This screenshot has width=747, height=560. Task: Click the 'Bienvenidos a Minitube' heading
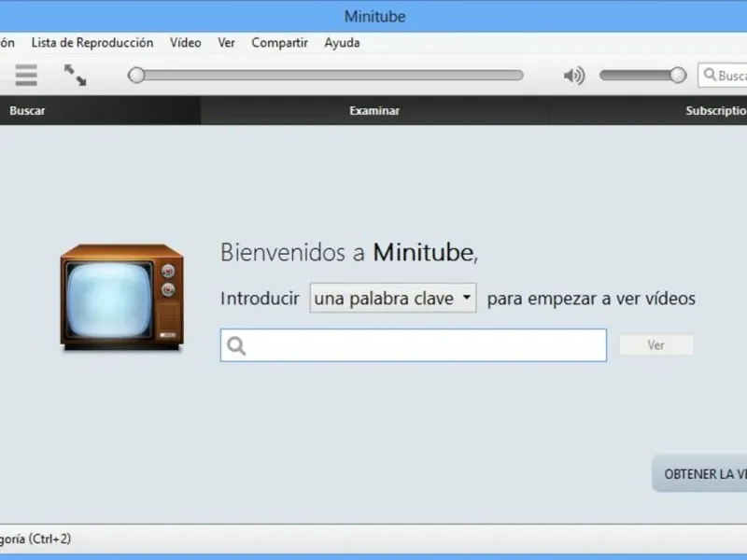tap(349, 252)
